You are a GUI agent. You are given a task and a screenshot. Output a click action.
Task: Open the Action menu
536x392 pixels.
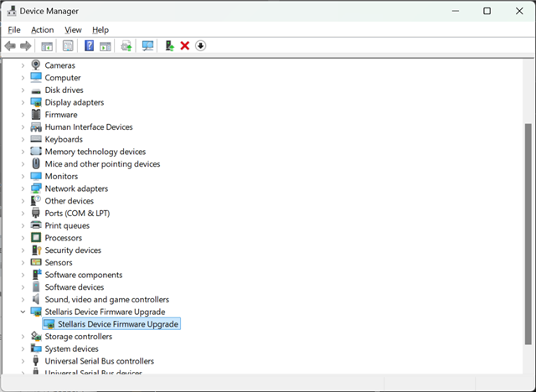43,29
